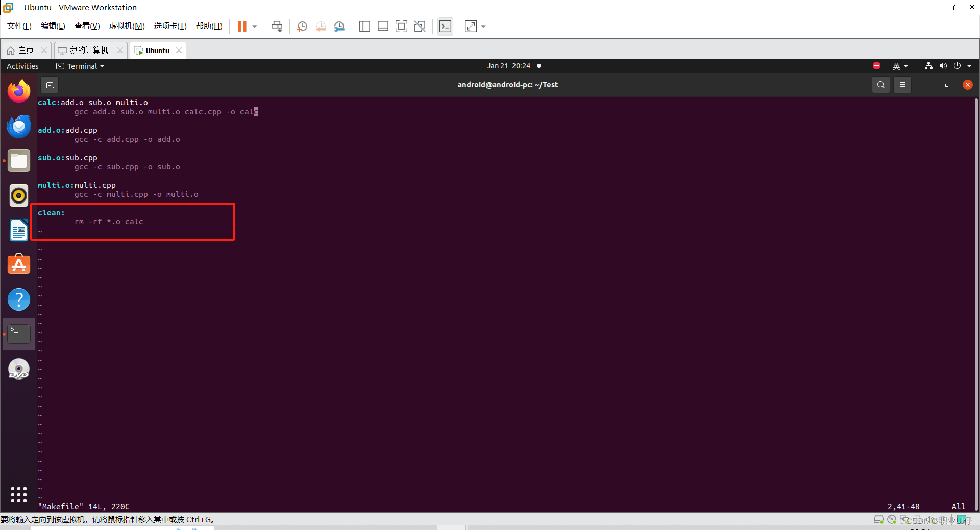Image resolution: width=980 pixels, height=530 pixels.
Task: Send Ctrl+Alt+Del to the virtual machine
Action: click(x=277, y=26)
